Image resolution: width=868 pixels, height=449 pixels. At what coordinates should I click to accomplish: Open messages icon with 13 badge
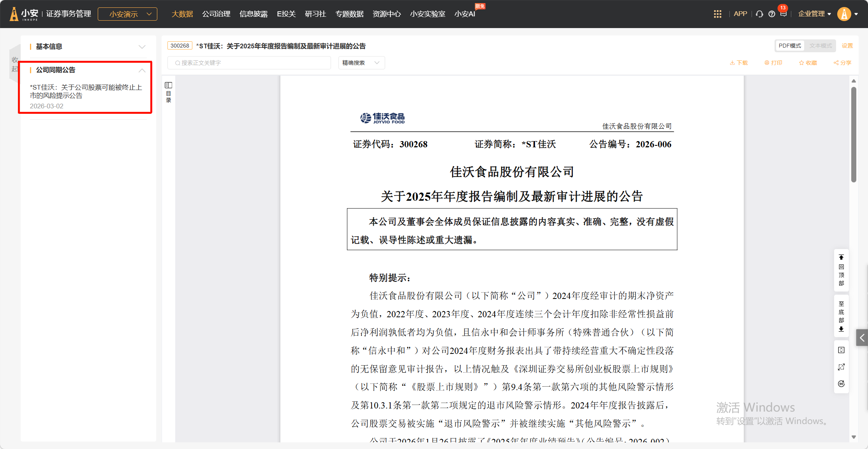(783, 14)
